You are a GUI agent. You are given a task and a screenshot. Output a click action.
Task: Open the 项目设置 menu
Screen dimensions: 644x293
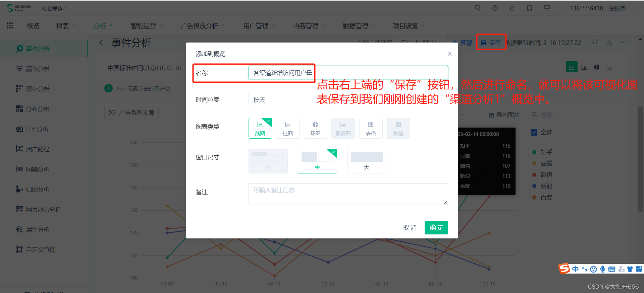(408, 26)
